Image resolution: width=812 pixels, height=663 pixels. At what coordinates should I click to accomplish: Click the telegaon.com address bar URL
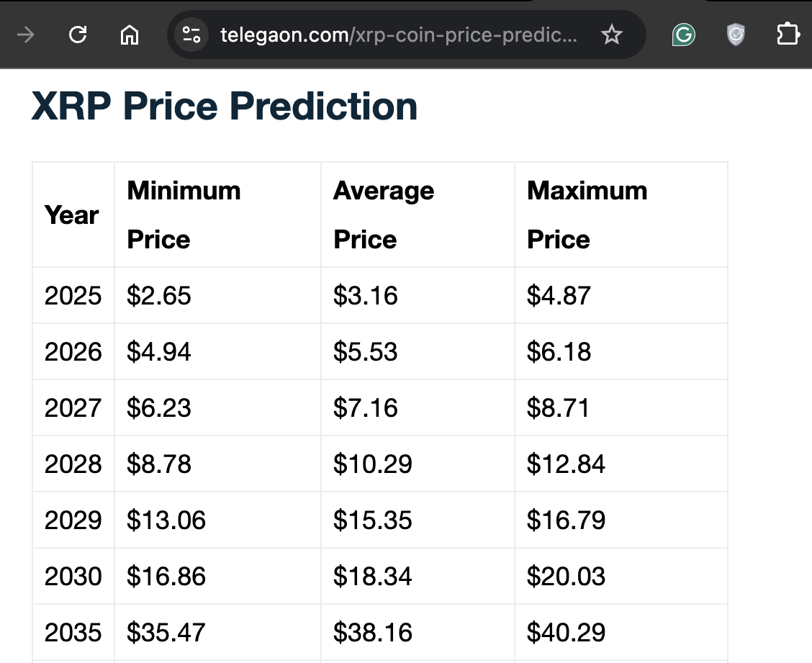click(x=399, y=35)
